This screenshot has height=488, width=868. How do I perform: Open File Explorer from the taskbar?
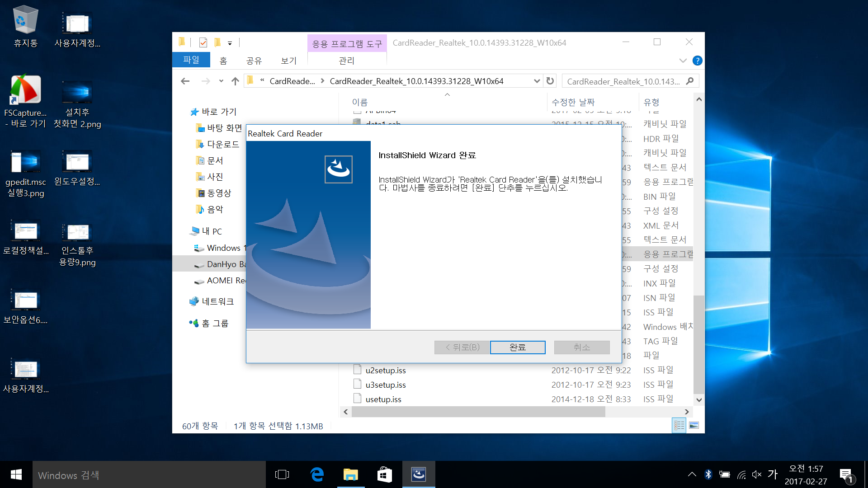[x=351, y=474]
